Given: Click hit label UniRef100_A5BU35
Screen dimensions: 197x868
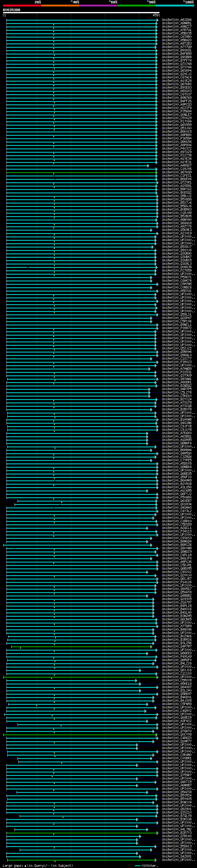Looking at the screenshot, I should tap(177, 33).
